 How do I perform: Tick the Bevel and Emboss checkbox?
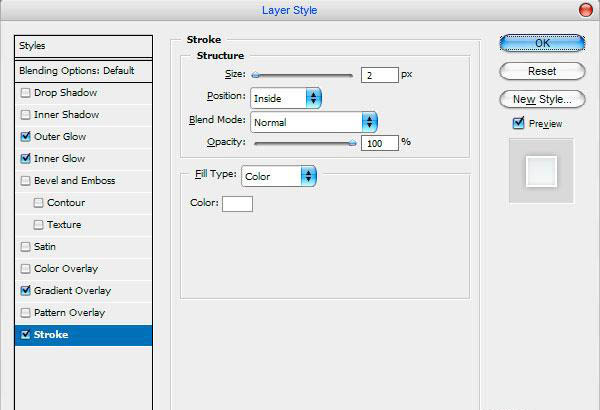[x=25, y=181]
